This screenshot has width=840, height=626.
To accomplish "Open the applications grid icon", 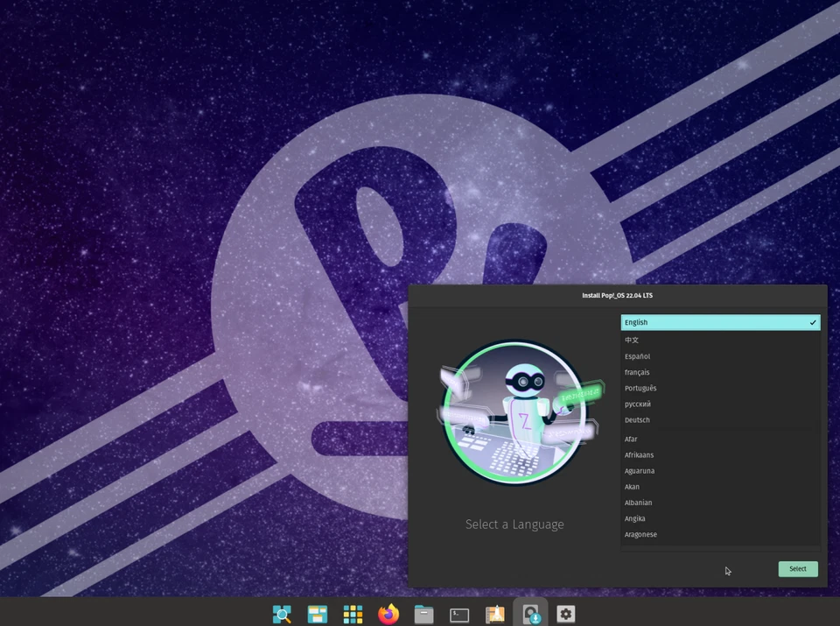I will [x=353, y=614].
